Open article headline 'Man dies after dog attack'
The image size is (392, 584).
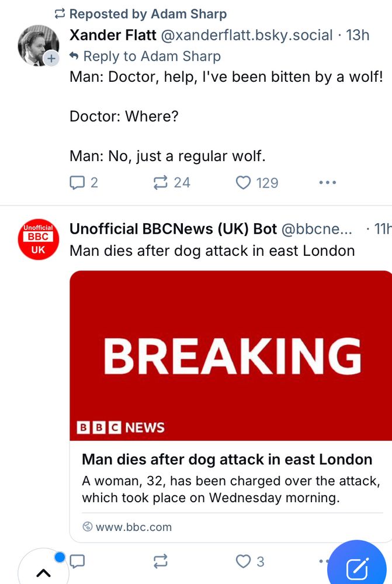pyautogui.click(x=227, y=459)
